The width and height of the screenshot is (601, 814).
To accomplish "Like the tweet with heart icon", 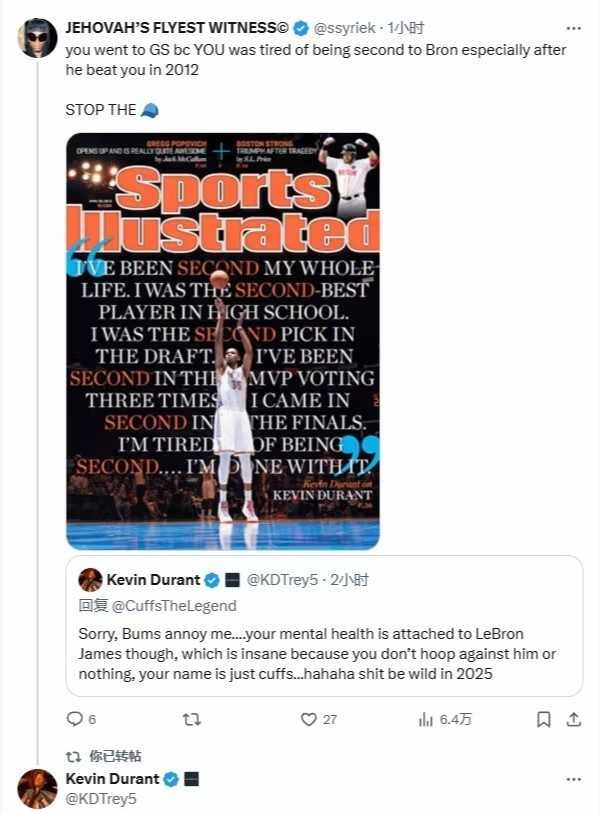I will [x=309, y=719].
